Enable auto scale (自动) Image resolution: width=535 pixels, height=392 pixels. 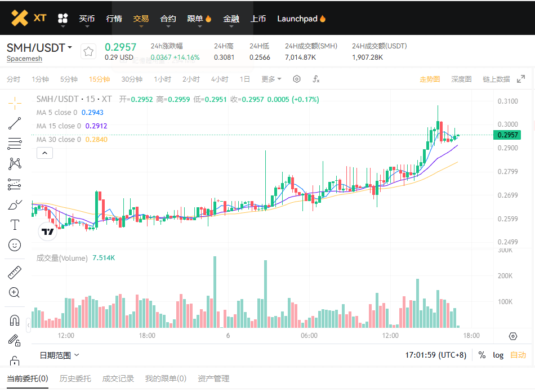point(518,355)
